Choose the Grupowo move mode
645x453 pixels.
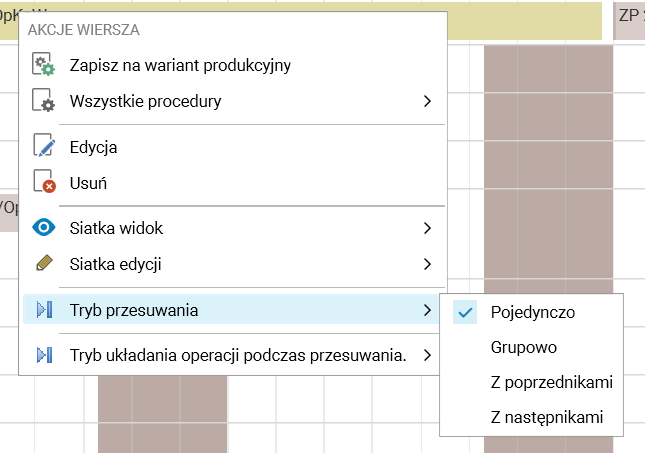523,347
